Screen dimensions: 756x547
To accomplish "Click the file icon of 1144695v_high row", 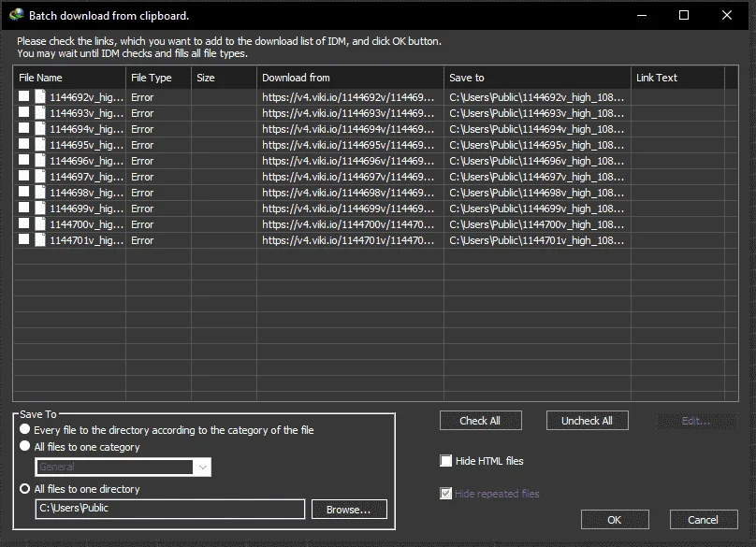I will tap(40, 145).
